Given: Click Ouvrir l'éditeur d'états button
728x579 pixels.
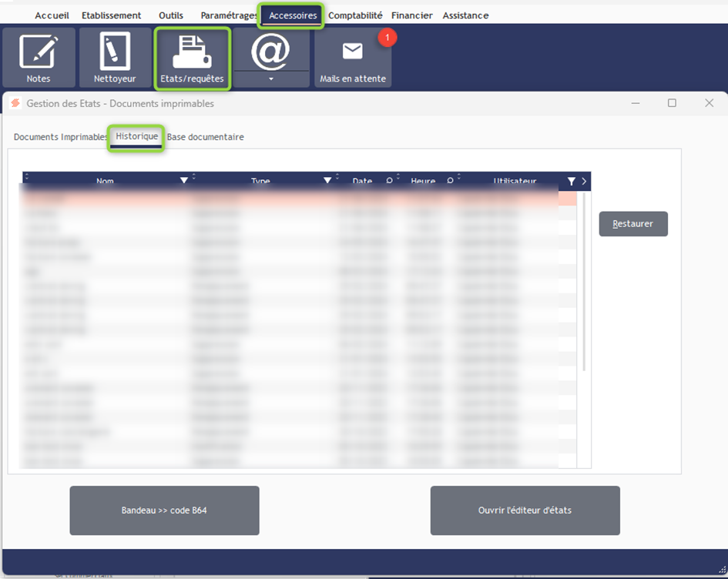Looking at the screenshot, I should coord(525,510).
